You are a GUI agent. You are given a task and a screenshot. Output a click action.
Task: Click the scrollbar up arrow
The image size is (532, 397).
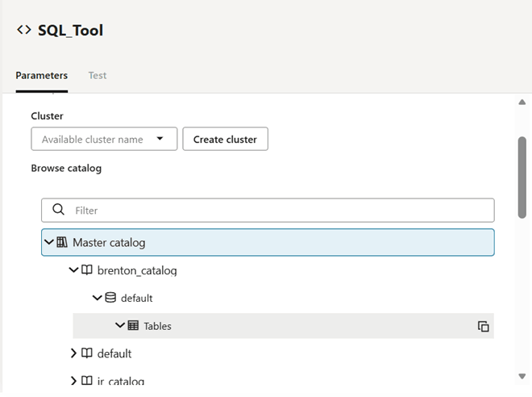522,102
